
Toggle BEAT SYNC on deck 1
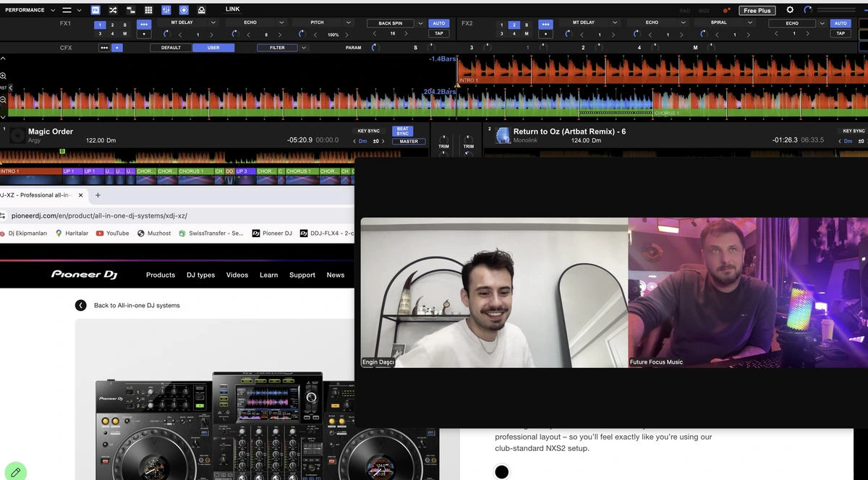(403, 131)
